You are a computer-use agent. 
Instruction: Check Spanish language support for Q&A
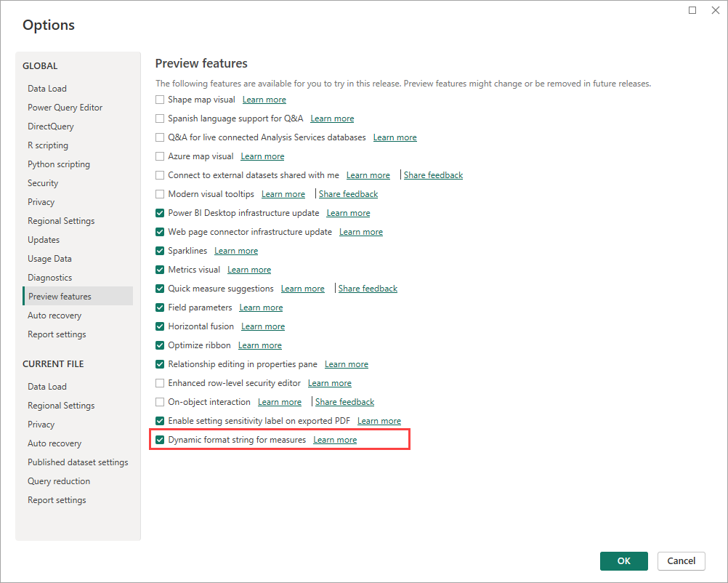pyautogui.click(x=160, y=118)
